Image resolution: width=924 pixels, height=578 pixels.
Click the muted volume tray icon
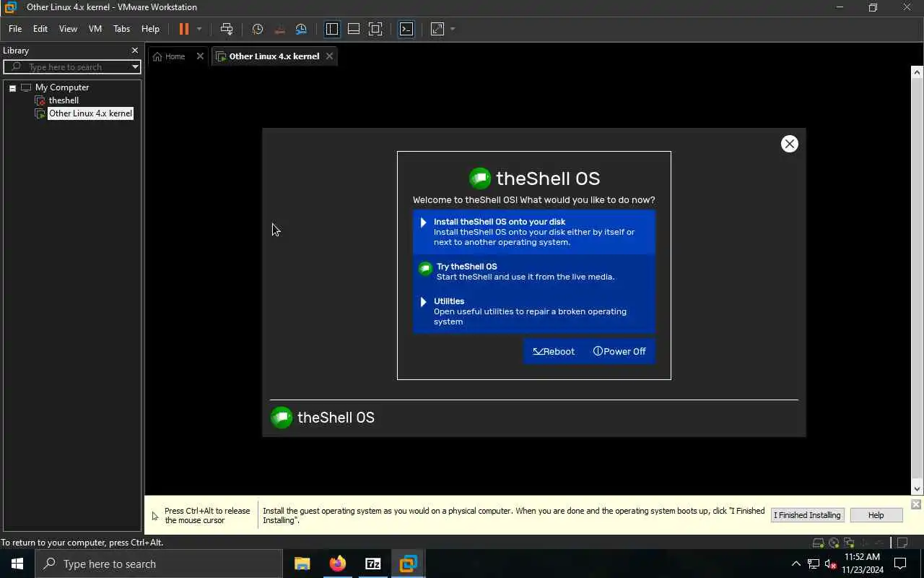[831, 564]
